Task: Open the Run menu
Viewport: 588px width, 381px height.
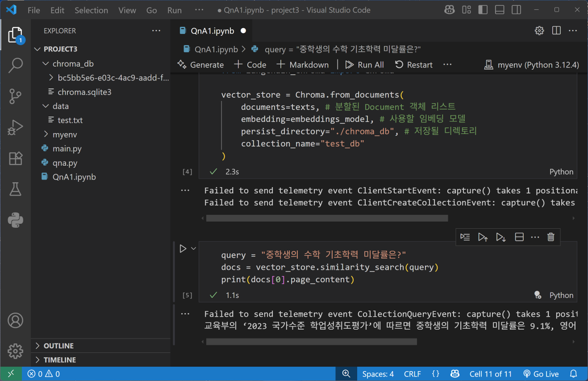Action: pyautogui.click(x=174, y=10)
